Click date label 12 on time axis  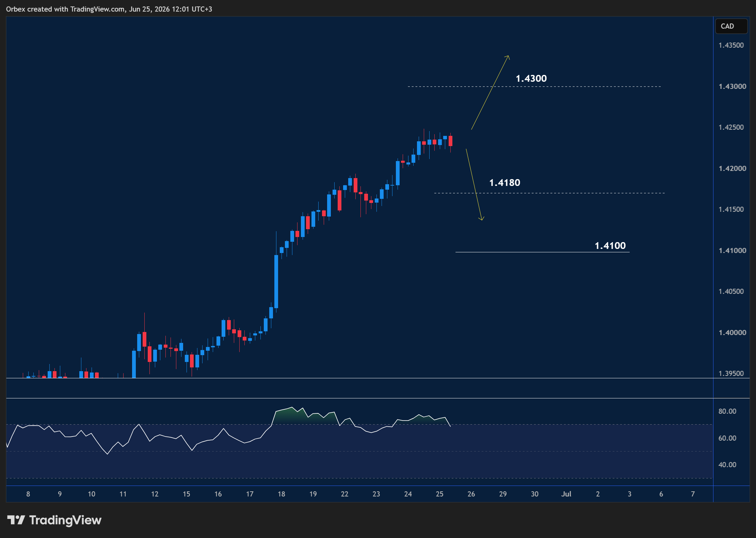(x=155, y=494)
